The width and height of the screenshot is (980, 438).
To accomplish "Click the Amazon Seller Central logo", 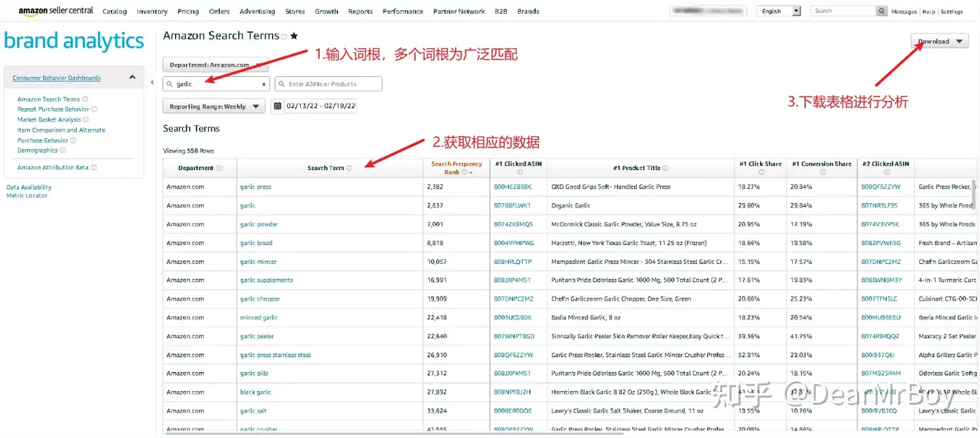I will coord(56,11).
